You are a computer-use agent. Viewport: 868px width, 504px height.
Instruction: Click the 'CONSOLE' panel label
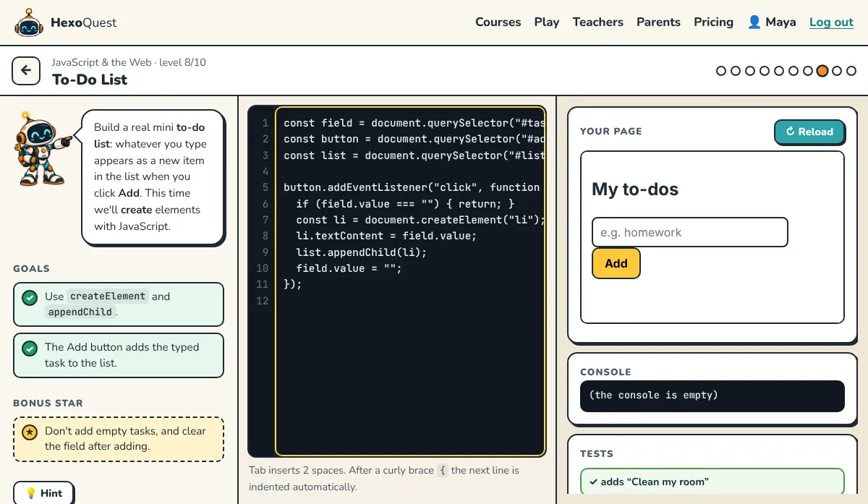tap(605, 372)
